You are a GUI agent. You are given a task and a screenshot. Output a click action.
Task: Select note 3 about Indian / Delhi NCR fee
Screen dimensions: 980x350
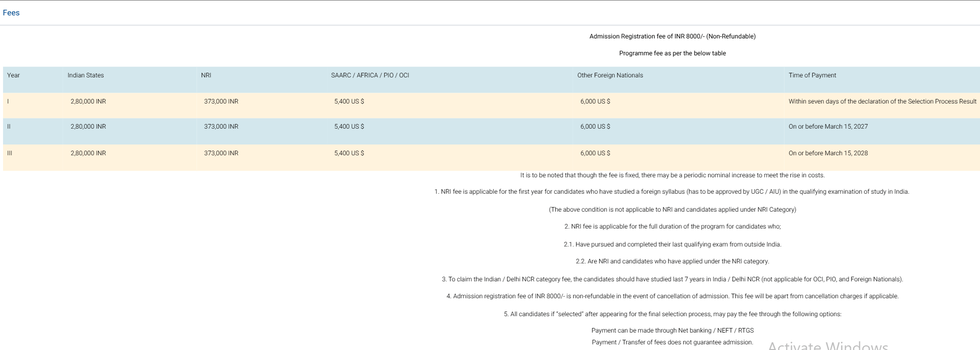(x=673, y=279)
